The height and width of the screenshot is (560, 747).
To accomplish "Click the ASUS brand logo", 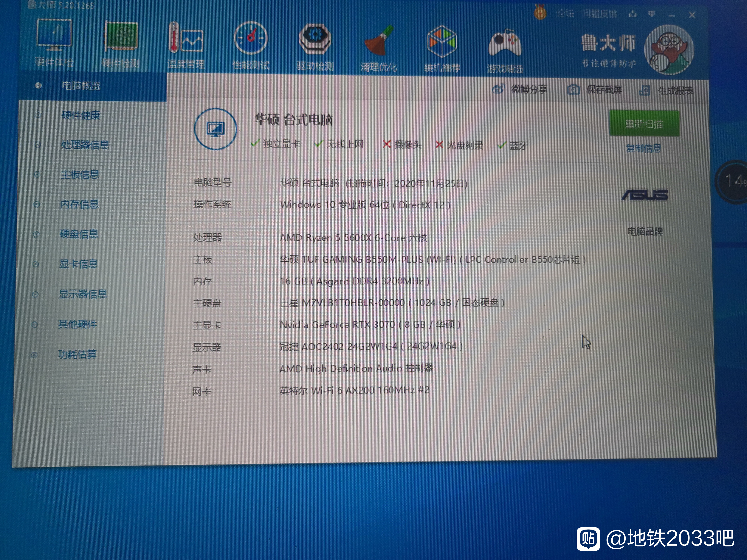I will (x=645, y=195).
